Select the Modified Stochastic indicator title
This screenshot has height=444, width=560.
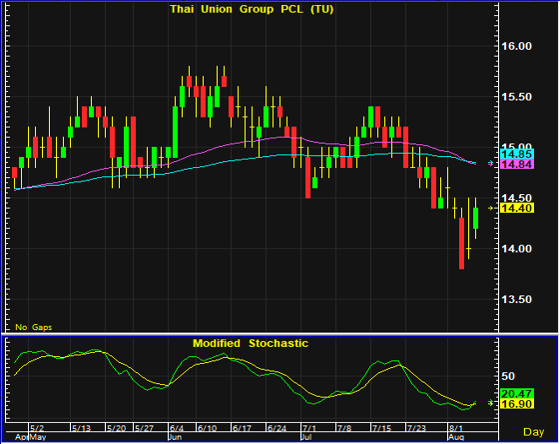pos(250,343)
